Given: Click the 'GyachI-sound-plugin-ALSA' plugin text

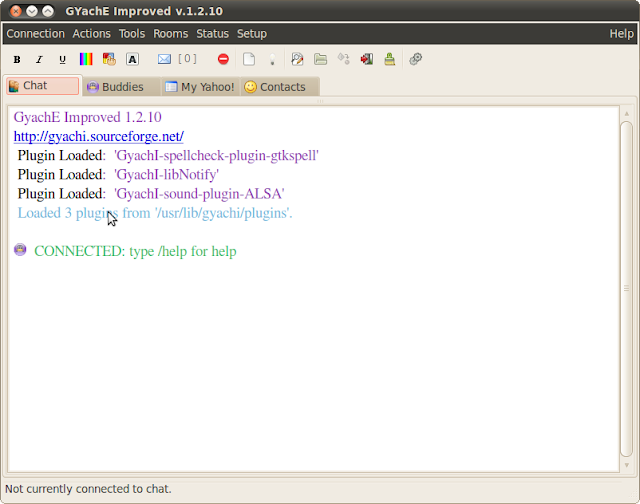Looking at the screenshot, I should pos(199,194).
